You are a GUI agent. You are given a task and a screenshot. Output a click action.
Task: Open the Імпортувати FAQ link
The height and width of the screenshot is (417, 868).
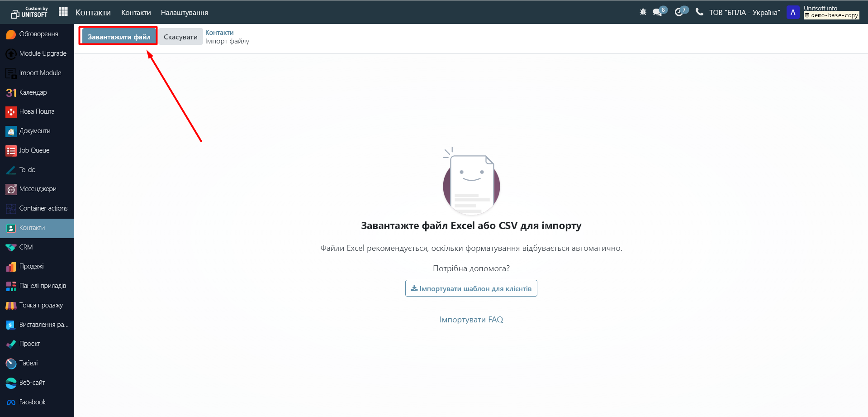[471, 320]
